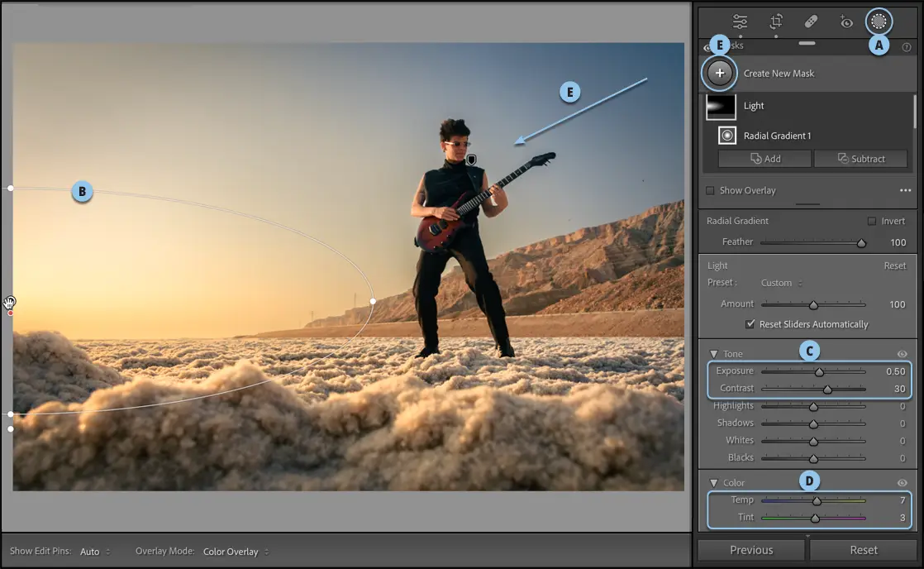Select the Light mask thumbnail
Image resolution: width=924 pixels, height=569 pixels.
coord(721,106)
